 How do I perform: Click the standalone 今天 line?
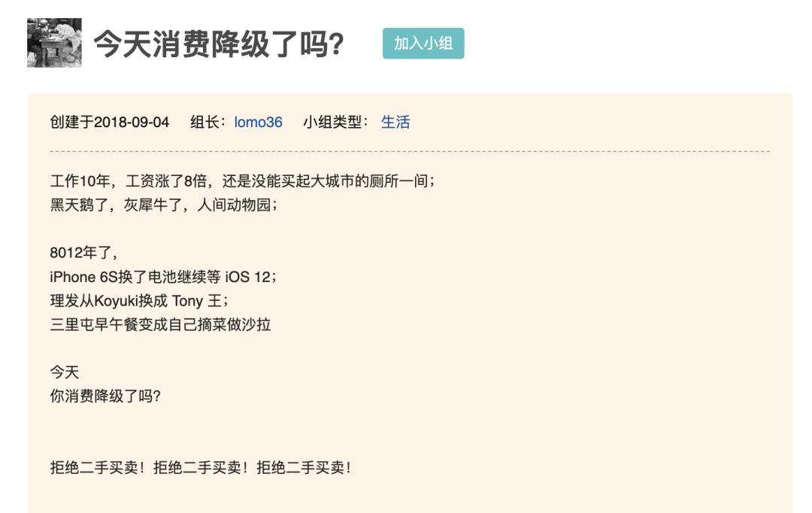65,372
